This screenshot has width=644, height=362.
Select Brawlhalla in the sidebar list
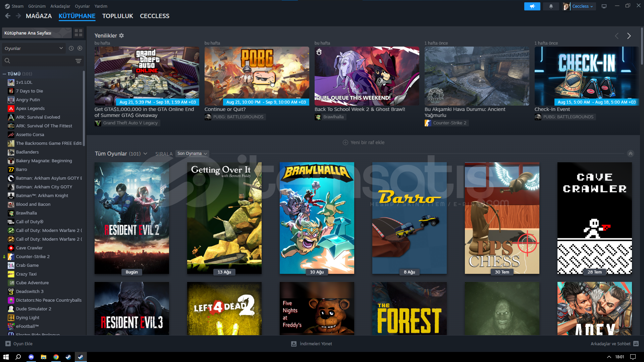pyautogui.click(x=26, y=213)
